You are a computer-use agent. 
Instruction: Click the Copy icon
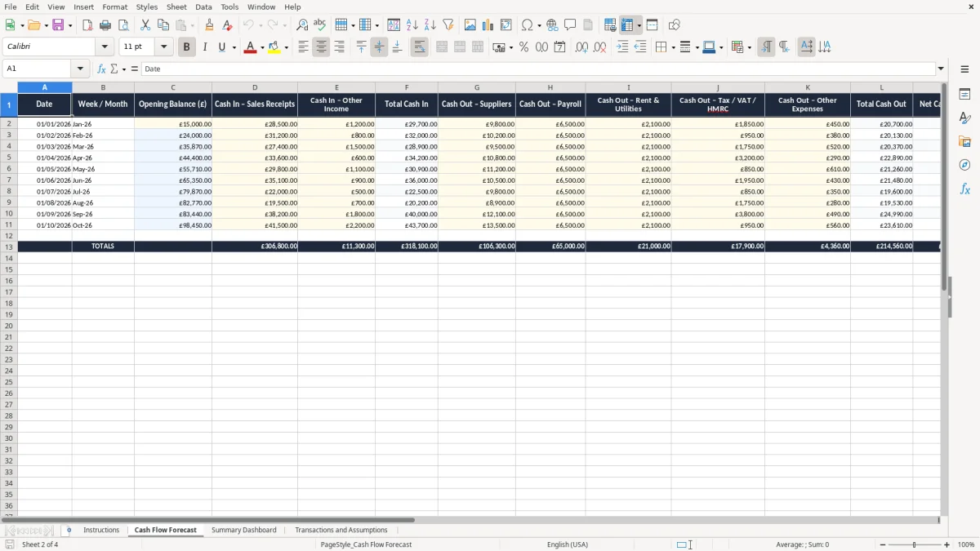(163, 25)
